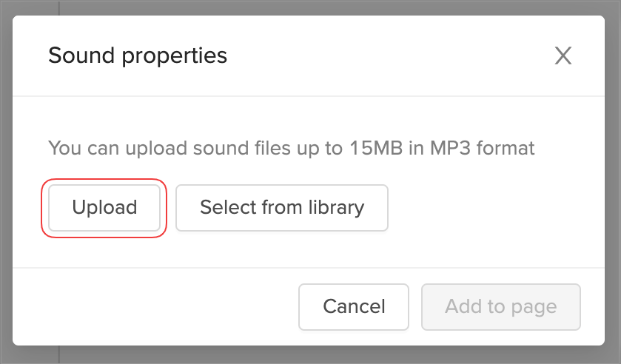Choose a sound from the library
The image size is (621, 364).
[x=281, y=207]
